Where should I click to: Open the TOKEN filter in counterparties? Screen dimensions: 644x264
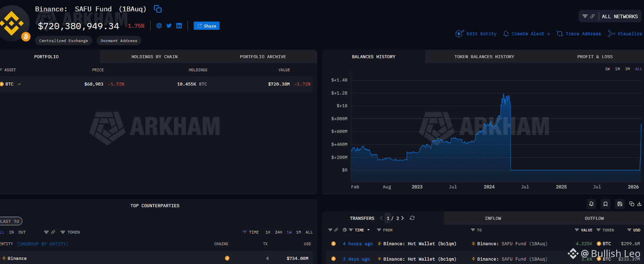point(70,232)
